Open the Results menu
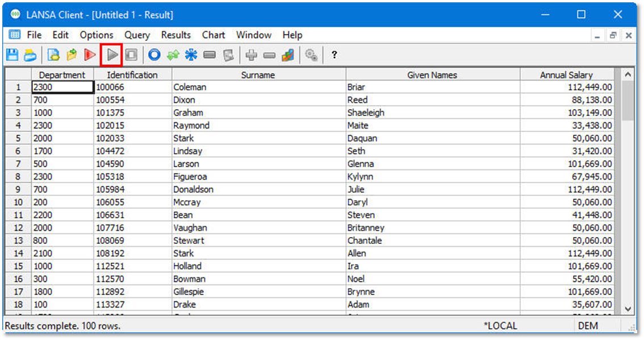 coord(176,35)
